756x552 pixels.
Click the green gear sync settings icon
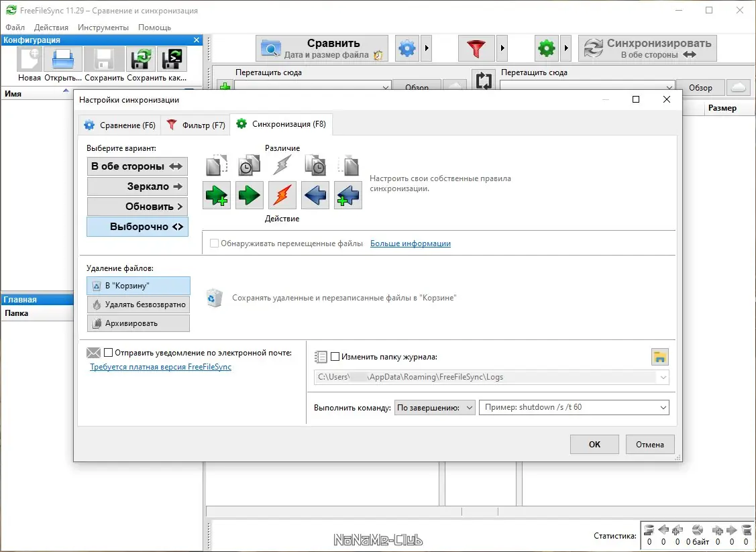547,48
